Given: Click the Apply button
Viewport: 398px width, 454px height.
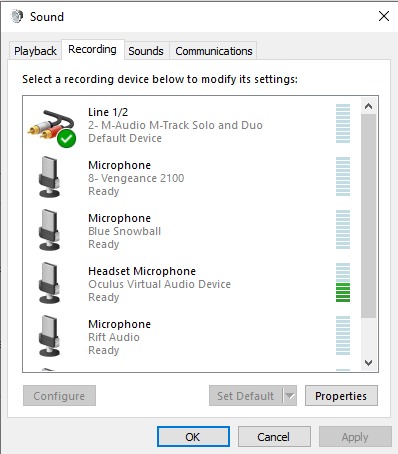Looking at the screenshot, I should [x=355, y=437].
